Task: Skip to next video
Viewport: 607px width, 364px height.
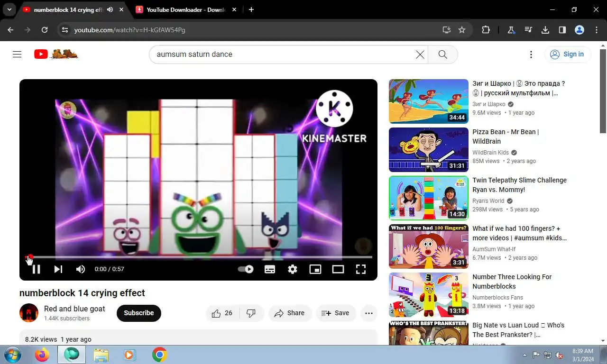Action: coord(58,269)
